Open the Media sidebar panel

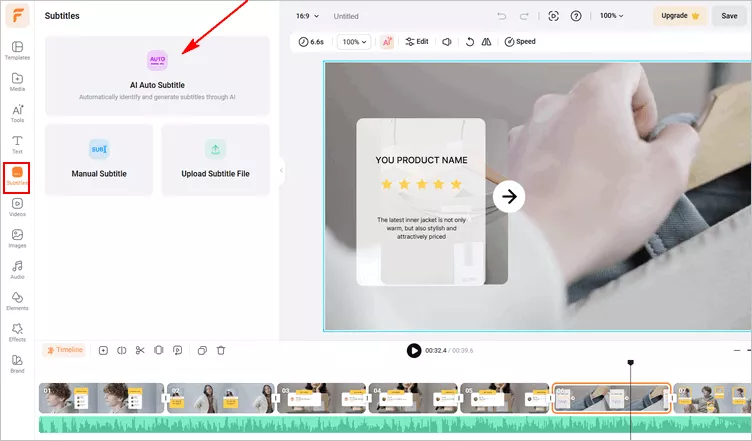tap(17, 82)
